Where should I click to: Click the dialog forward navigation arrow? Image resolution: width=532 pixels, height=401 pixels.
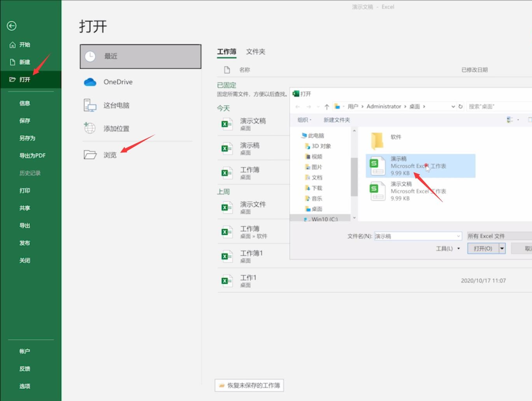[x=309, y=106]
